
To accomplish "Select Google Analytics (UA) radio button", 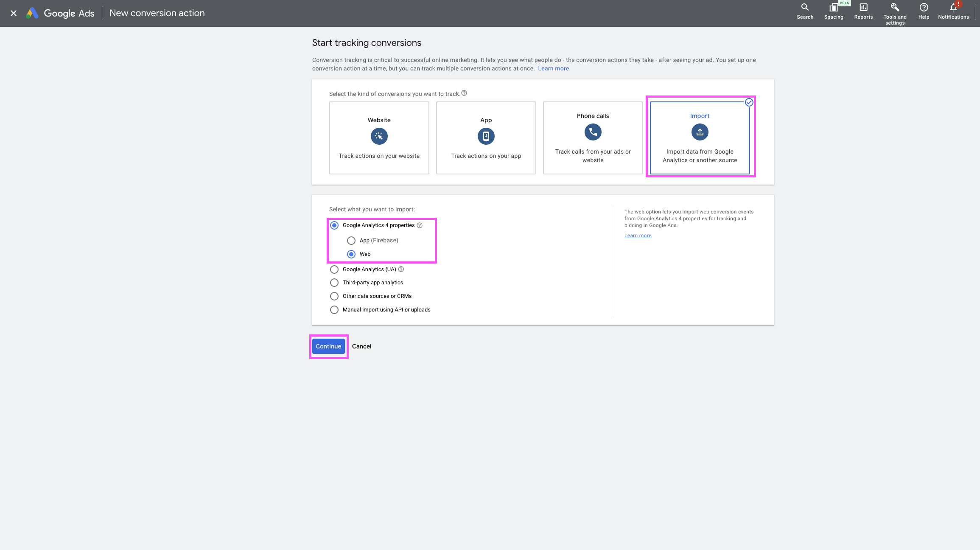I will coord(334,269).
